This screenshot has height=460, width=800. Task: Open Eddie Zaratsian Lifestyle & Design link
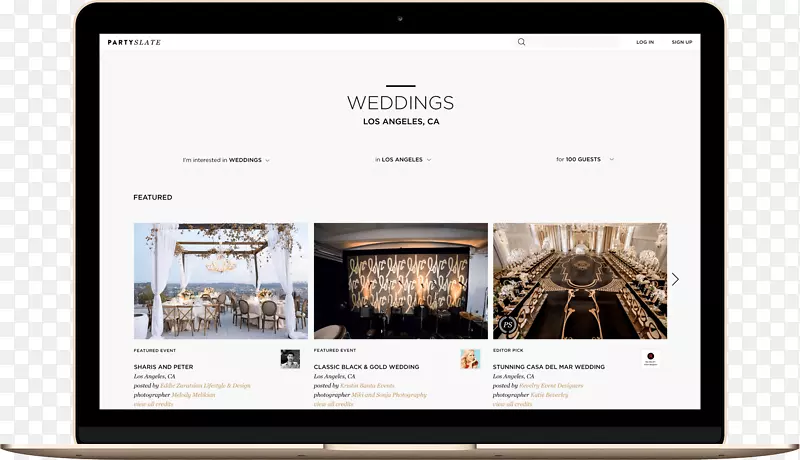(205, 386)
